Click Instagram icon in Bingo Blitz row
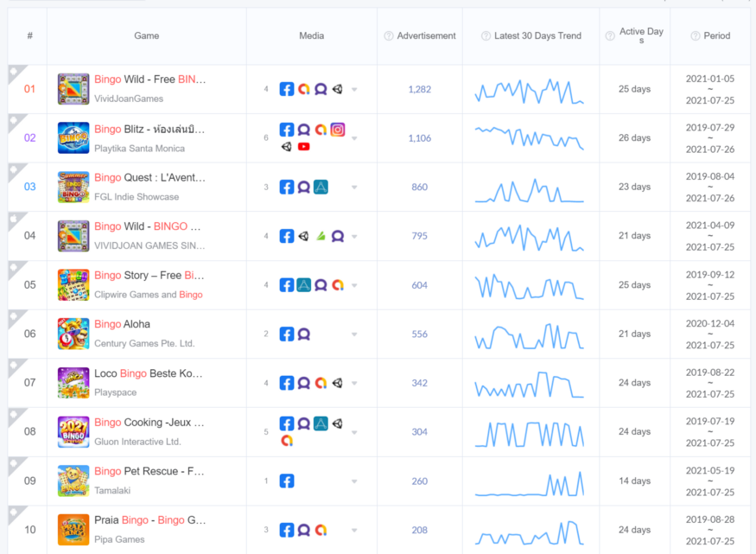The image size is (756, 554). pos(338,130)
